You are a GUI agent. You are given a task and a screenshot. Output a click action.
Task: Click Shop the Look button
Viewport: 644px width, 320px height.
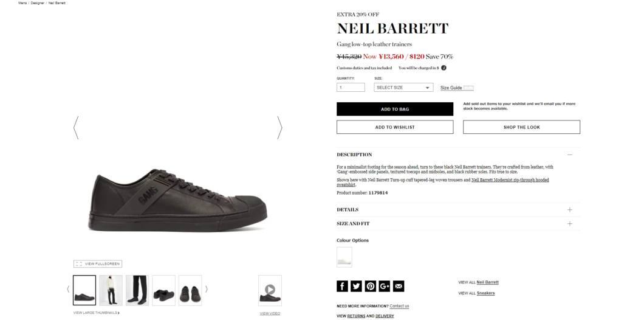pyautogui.click(x=522, y=127)
